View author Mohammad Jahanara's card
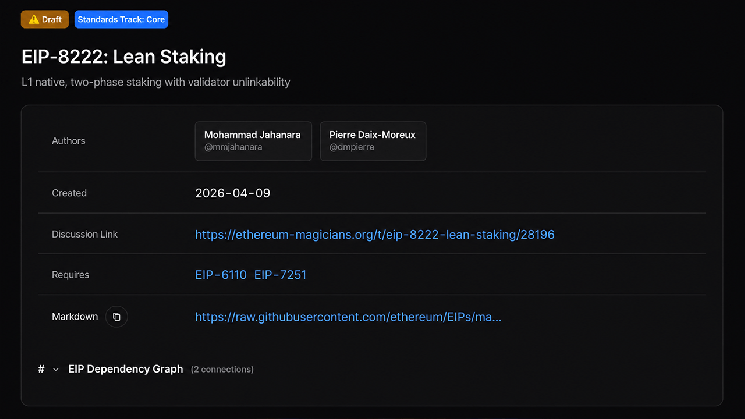Image resolution: width=745 pixels, height=419 pixels. (x=253, y=141)
